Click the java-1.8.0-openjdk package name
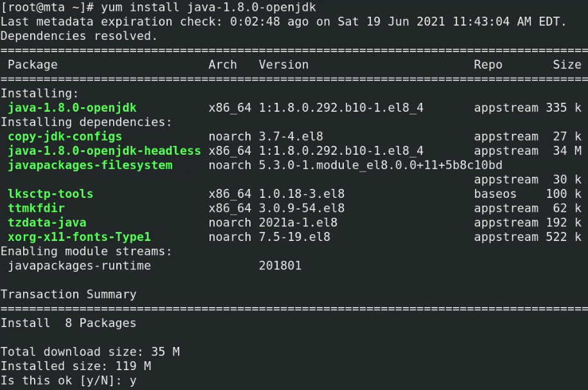588x390 pixels. pos(72,108)
